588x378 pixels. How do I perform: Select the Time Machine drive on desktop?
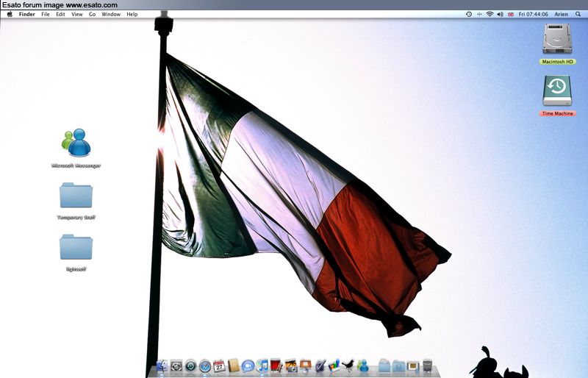click(557, 91)
